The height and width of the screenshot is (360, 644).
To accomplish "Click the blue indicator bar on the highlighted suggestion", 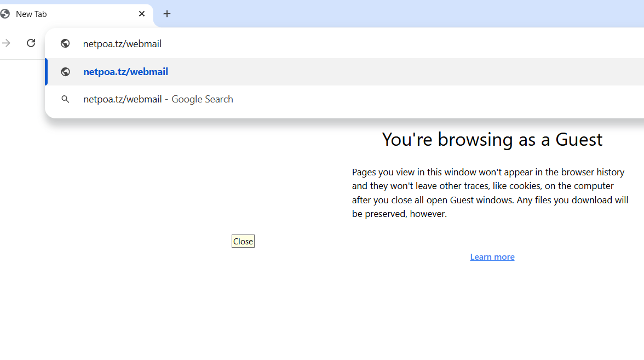I will (47, 72).
